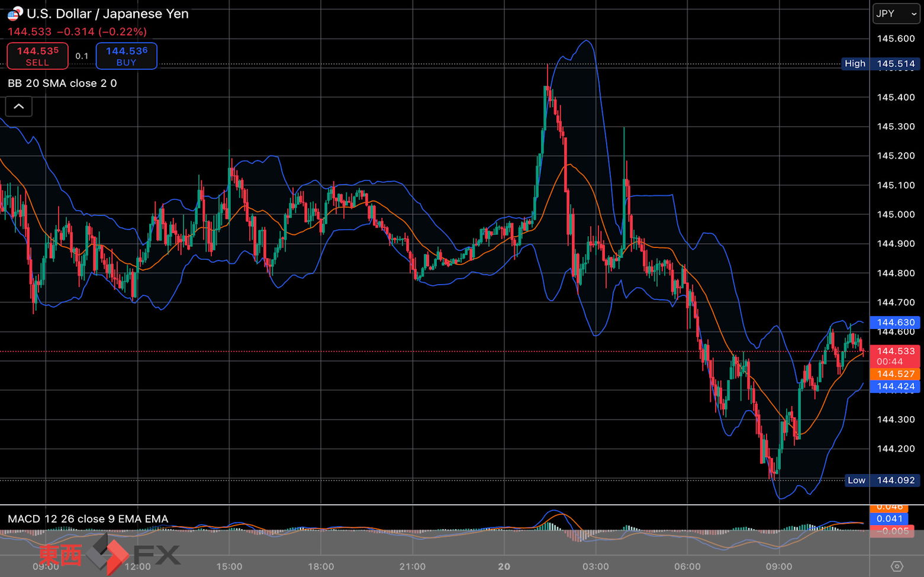
Task: Click the U.S. Dollar / Japanese Yen title
Action: (x=108, y=14)
